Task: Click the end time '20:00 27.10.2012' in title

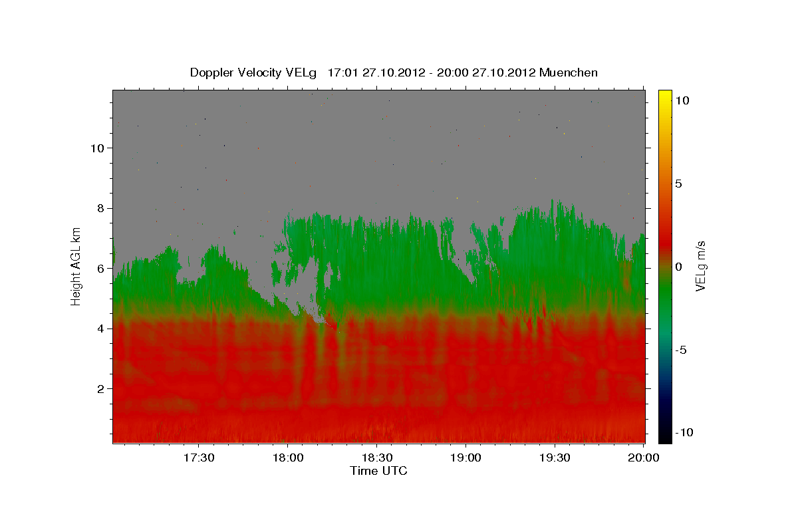Action: 487,72
